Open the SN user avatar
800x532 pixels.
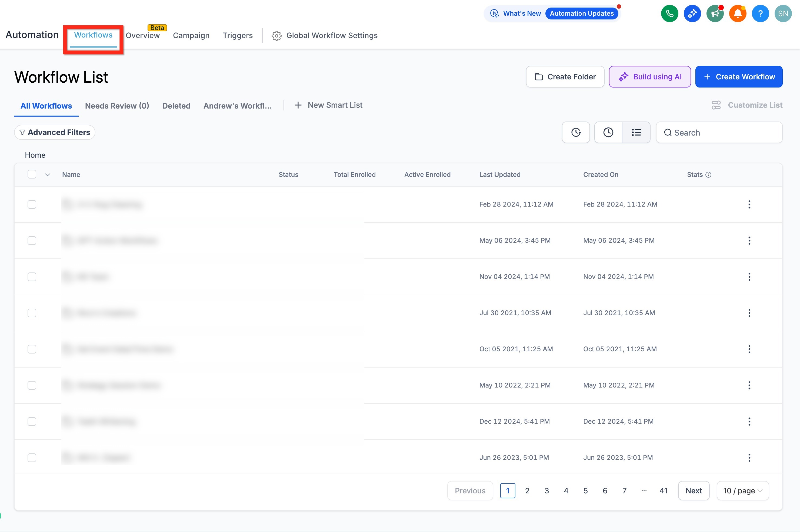point(783,14)
